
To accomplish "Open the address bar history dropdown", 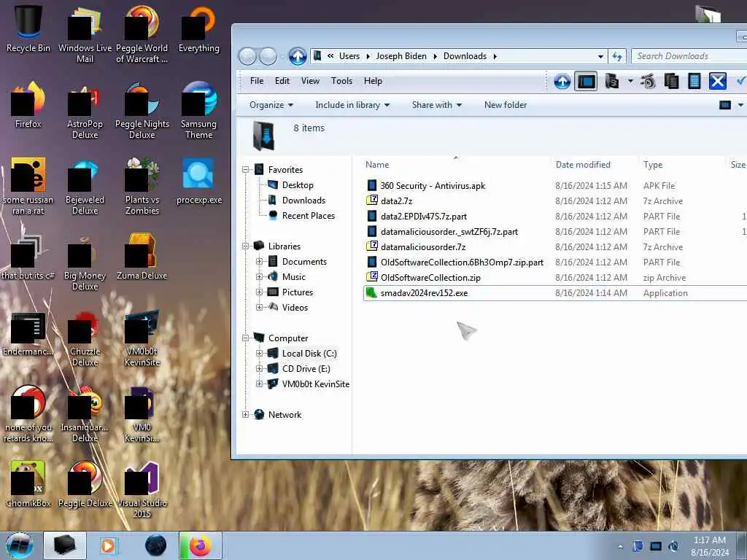I will point(600,56).
